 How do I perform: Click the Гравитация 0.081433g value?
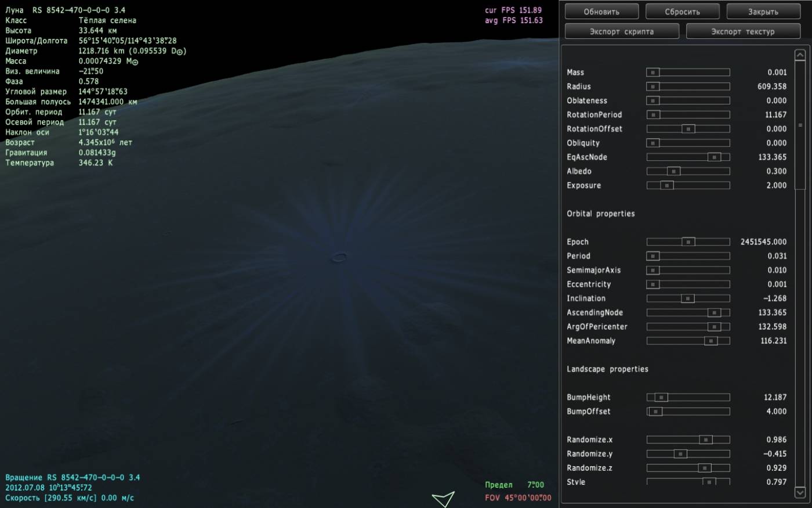point(97,153)
